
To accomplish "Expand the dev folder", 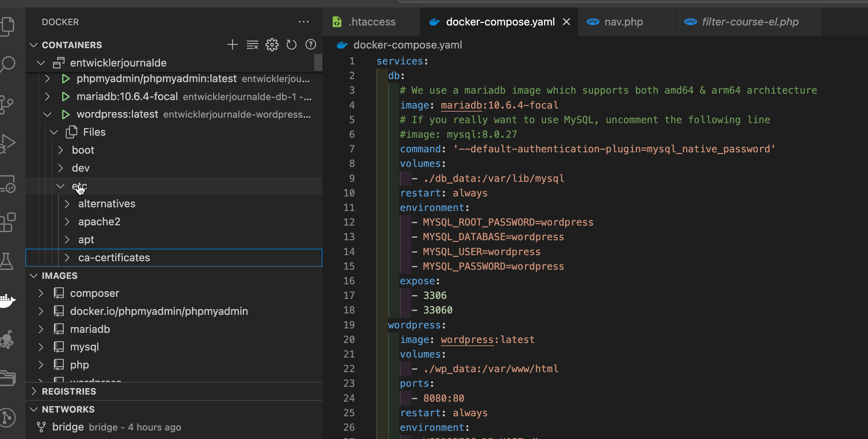I will 61,168.
